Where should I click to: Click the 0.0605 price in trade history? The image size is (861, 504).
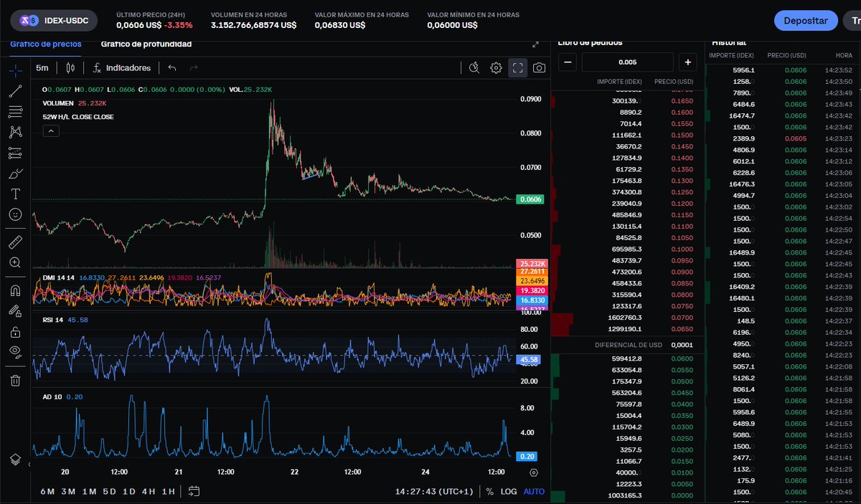pos(796,138)
